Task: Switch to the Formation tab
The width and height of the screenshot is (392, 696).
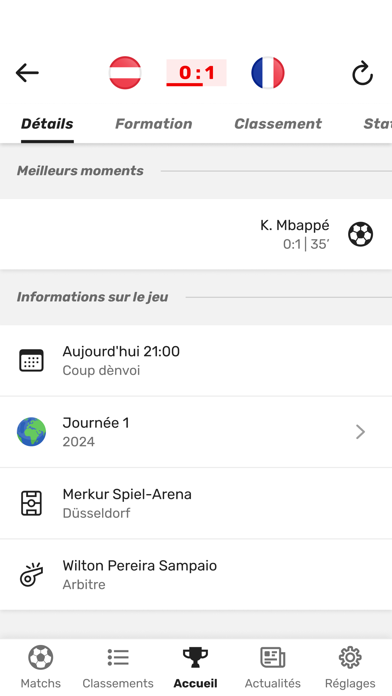Action: coord(154,123)
